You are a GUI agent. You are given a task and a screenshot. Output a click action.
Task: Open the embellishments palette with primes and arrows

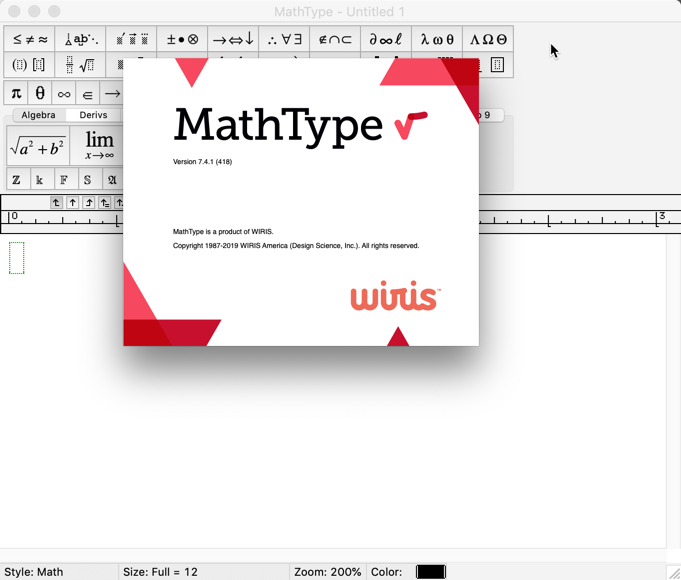(x=132, y=39)
